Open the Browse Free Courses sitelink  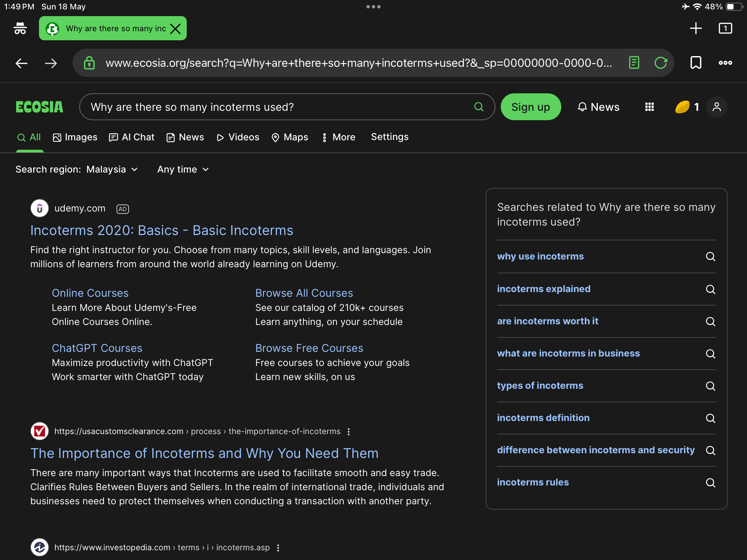coord(309,348)
